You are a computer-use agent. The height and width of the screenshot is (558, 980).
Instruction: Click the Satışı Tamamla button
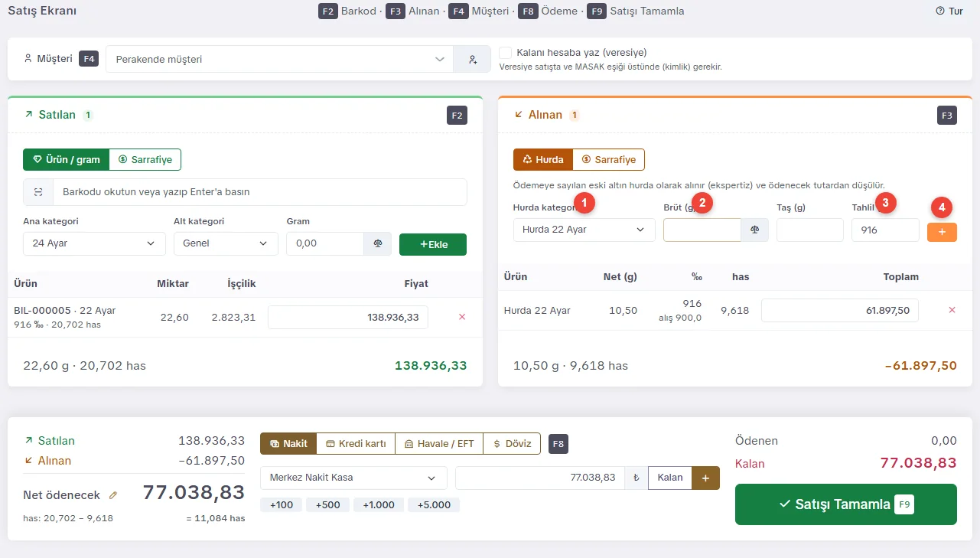pyautogui.click(x=846, y=504)
